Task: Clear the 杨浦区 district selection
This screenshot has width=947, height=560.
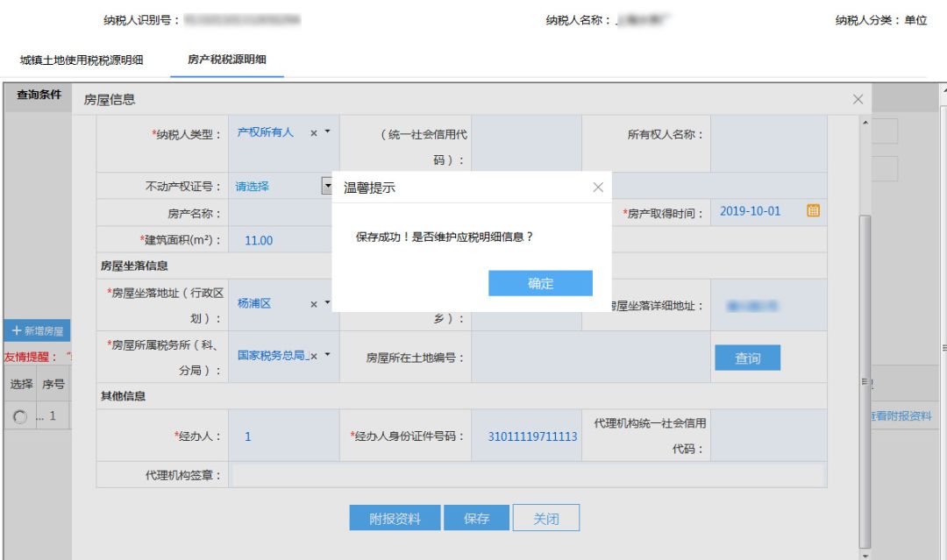Action: tap(314, 303)
